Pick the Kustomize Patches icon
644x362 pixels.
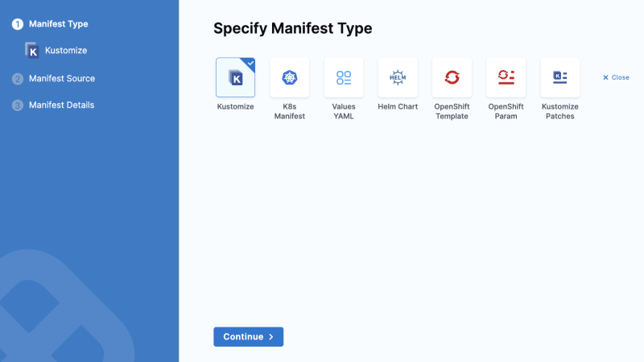[x=560, y=77]
